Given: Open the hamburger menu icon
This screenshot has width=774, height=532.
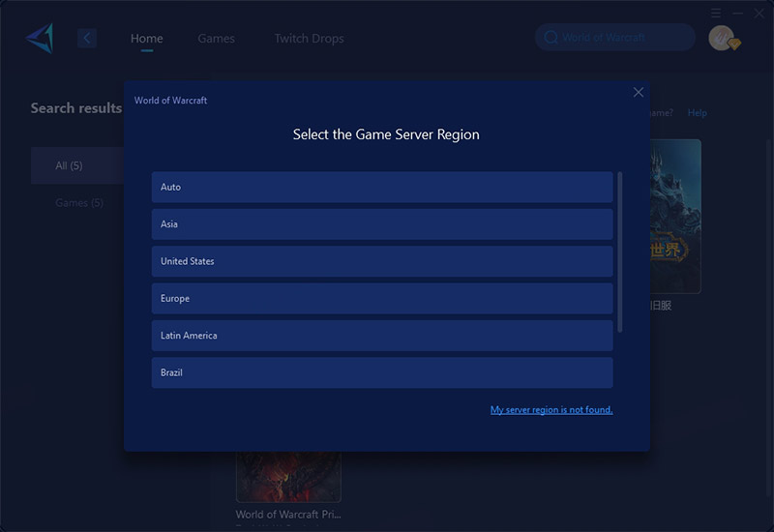Looking at the screenshot, I should pos(716,13).
